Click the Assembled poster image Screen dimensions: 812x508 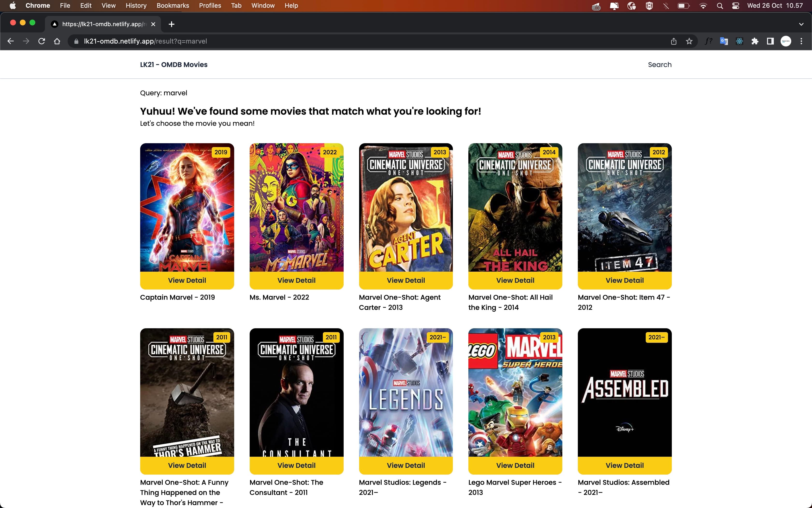pos(624,392)
